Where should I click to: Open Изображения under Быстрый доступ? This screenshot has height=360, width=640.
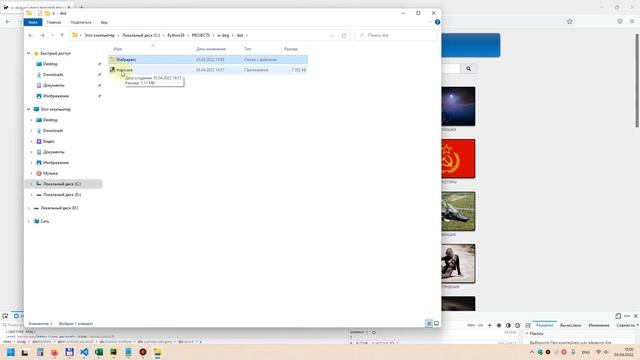click(x=56, y=96)
